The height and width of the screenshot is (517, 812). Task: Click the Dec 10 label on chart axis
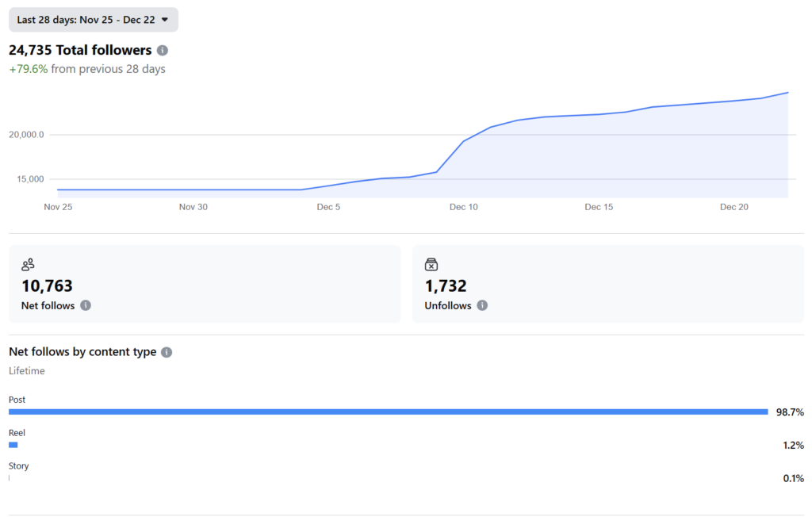(464, 207)
